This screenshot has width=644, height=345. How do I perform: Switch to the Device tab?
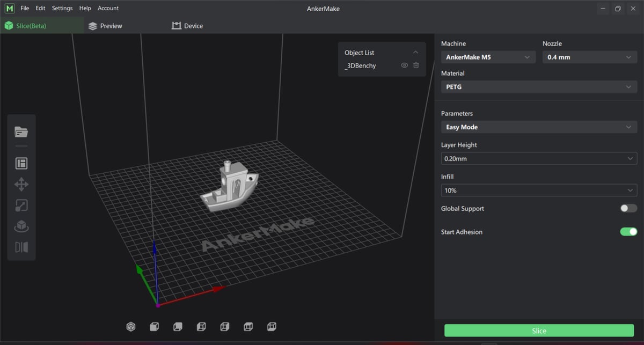(x=187, y=26)
